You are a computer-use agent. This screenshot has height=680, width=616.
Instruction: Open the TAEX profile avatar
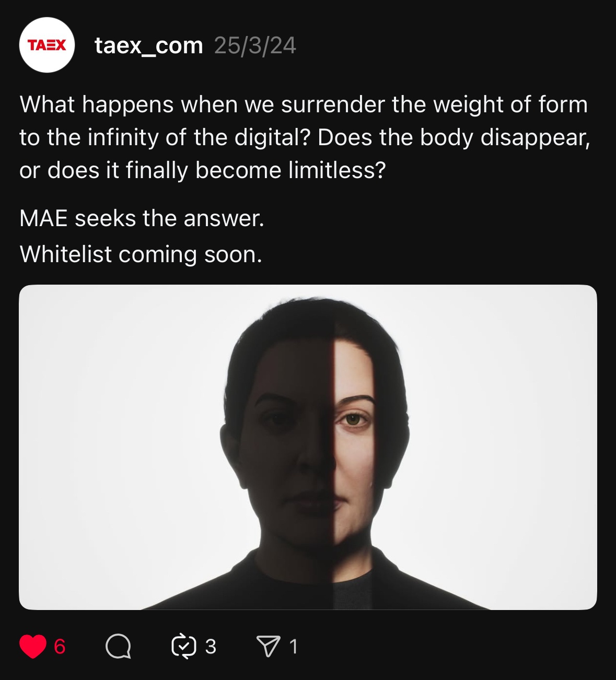pyautogui.click(x=47, y=45)
